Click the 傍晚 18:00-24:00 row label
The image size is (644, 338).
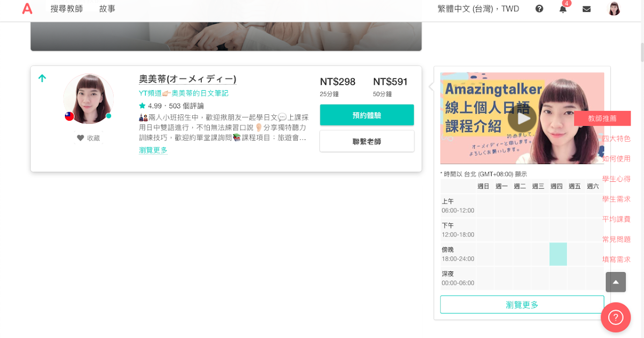coord(458,254)
